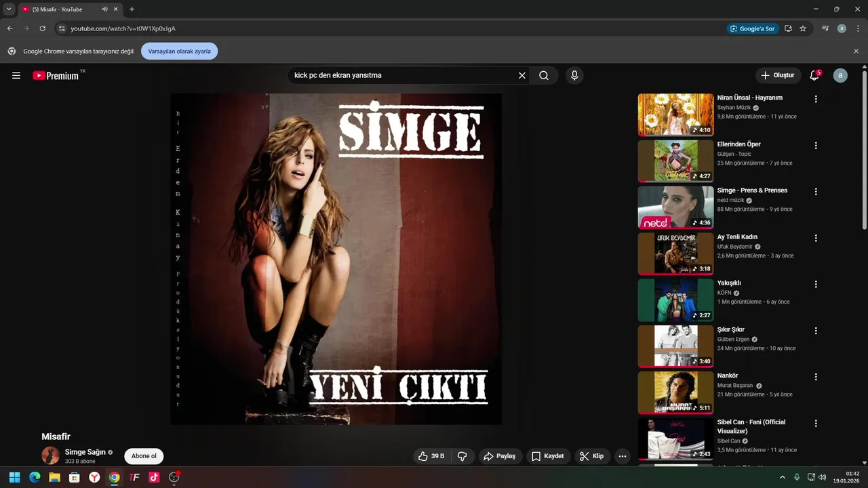
Task: Clear the search box text
Action: point(522,75)
